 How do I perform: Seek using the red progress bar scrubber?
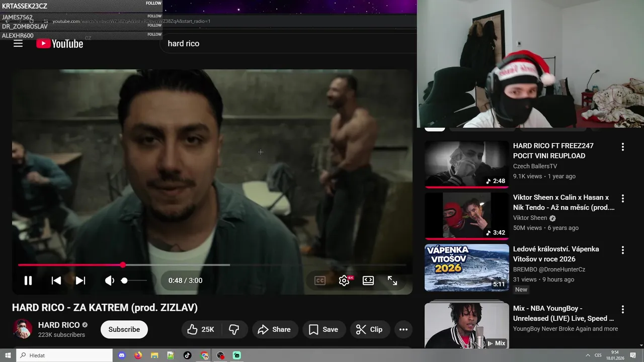(123, 265)
